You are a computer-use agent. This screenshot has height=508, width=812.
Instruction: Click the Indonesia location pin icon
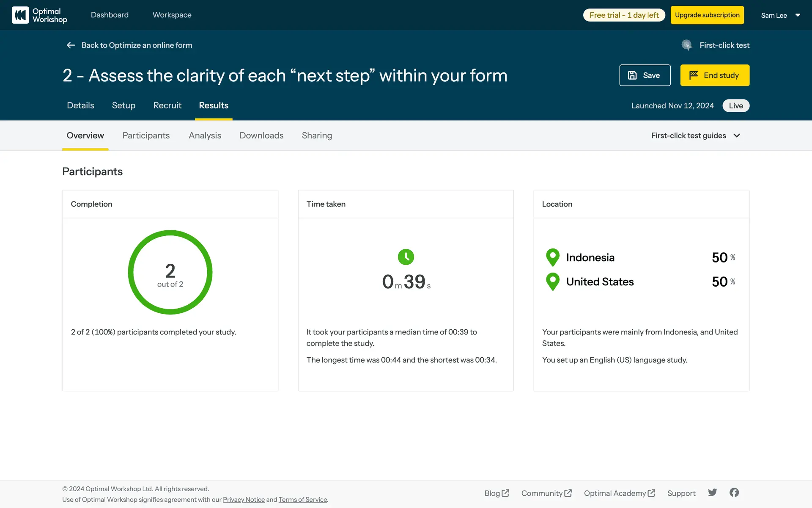click(552, 257)
